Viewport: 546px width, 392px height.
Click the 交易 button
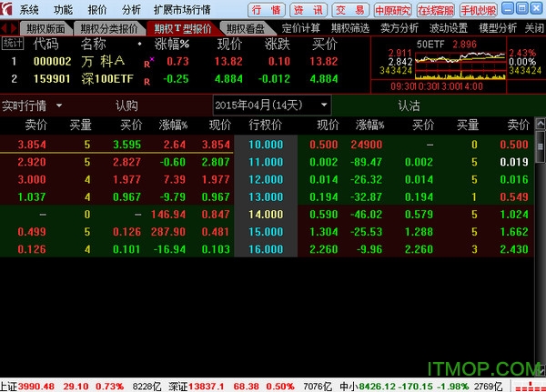(350, 10)
